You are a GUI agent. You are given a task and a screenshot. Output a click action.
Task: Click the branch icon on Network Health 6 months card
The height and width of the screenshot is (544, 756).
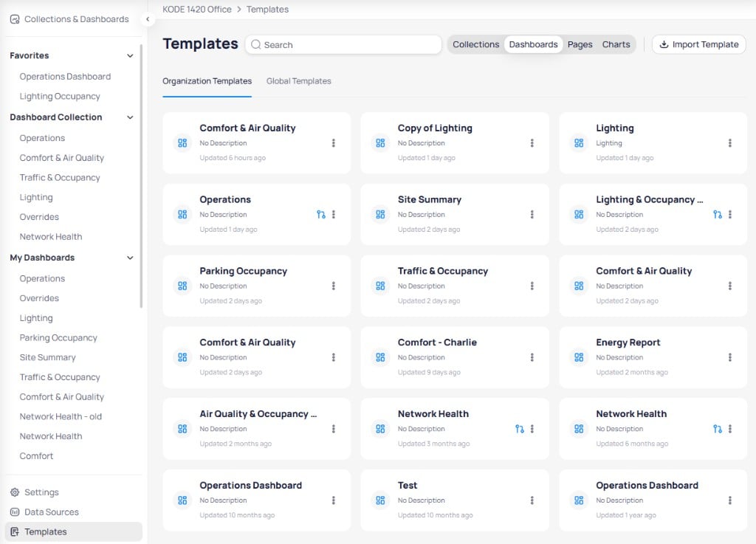click(718, 429)
